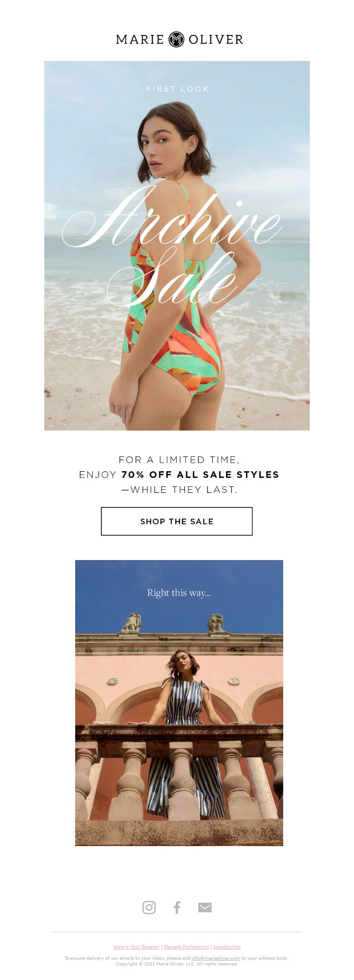354x980 pixels.
Task: Click the circular M emblem in logo
Action: 177,39
